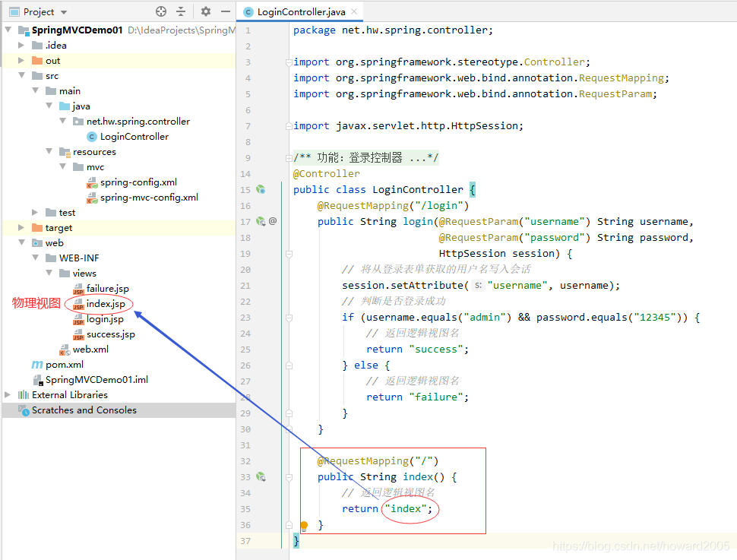Select success.jsp in views

click(x=111, y=334)
